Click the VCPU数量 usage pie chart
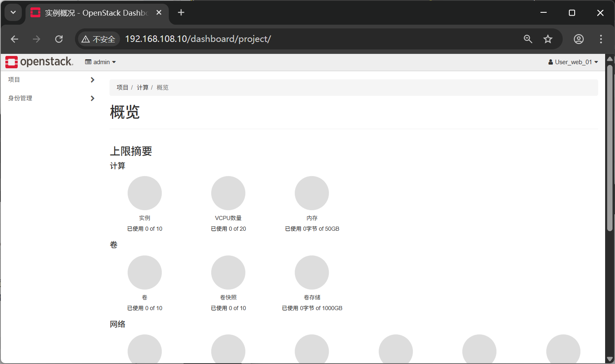The image size is (615, 364). click(x=228, y=193)
